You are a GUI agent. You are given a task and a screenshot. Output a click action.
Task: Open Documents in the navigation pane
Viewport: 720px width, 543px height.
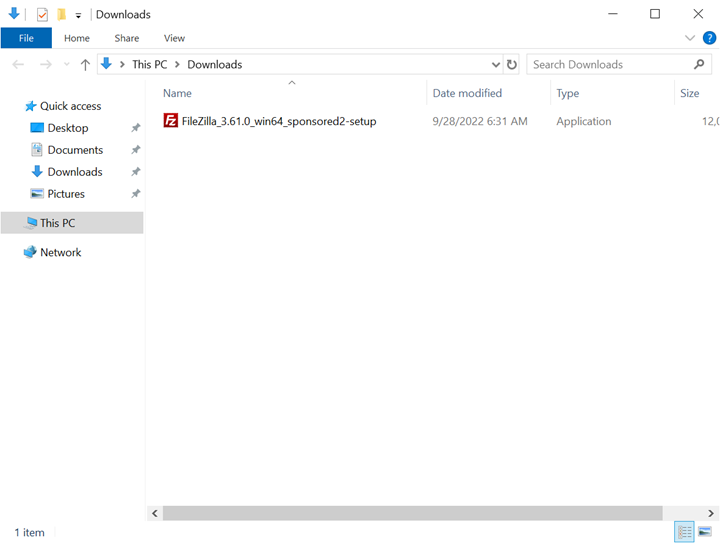[x=75, y=150]
